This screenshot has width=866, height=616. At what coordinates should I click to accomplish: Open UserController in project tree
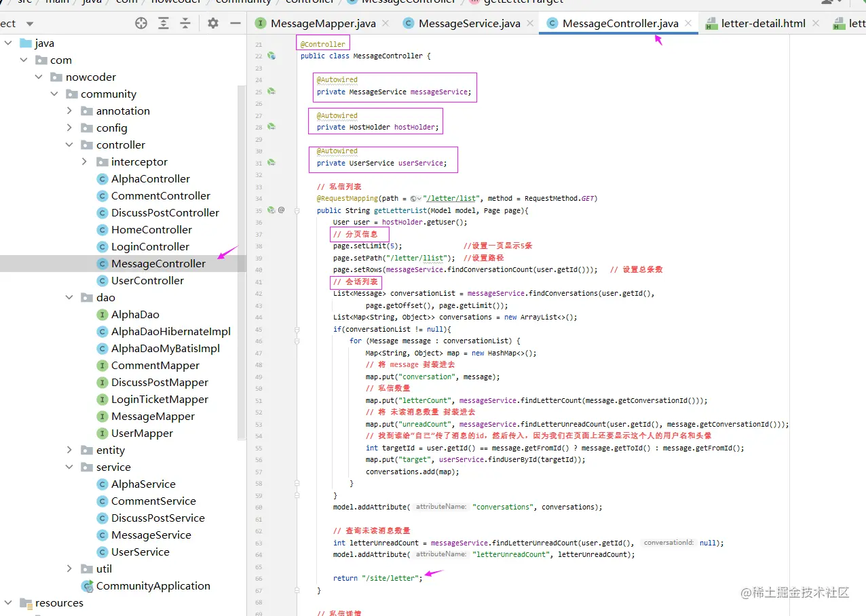148,281
